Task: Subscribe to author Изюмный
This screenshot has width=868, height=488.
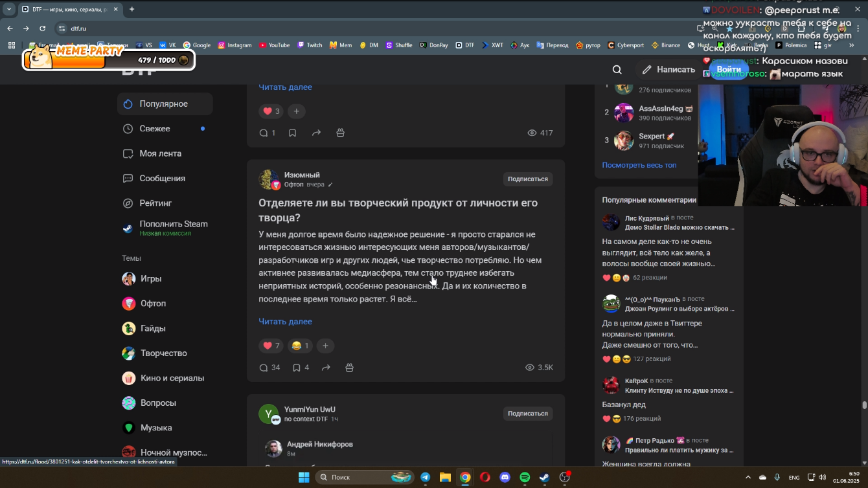Action: 528,179
